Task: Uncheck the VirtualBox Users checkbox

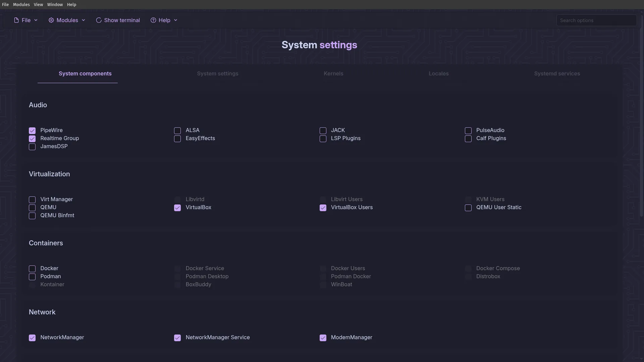Action: point(323,208)
